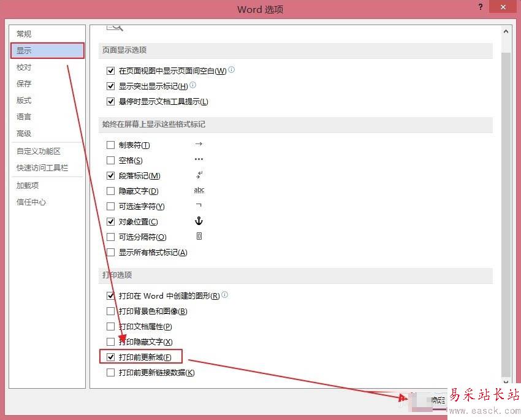Enable 打印前更新链接数据 checkbox
The height and width of the screenshot is (420, 521).
click(x=111, y=373)
